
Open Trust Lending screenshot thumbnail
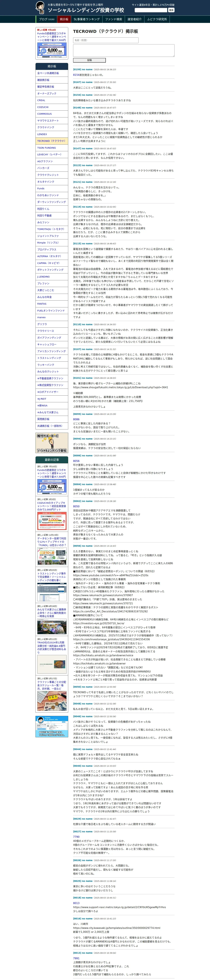click(52, 592)
